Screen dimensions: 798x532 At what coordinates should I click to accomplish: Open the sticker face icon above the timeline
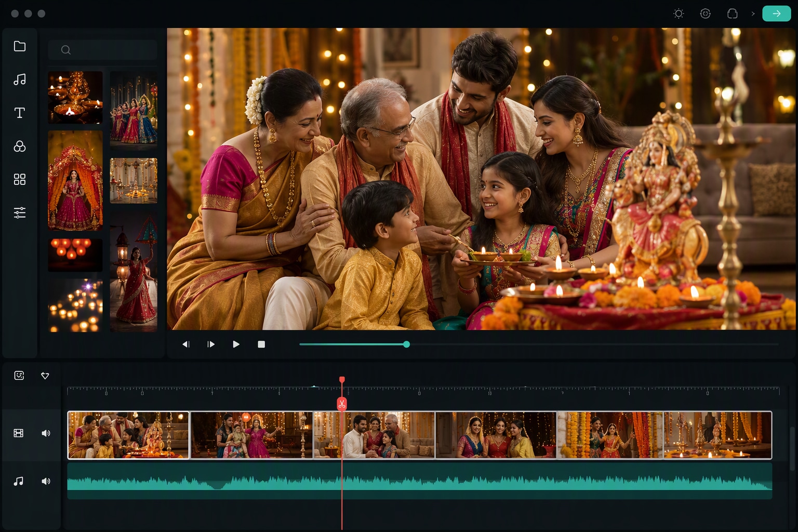[x=19, y=376]
